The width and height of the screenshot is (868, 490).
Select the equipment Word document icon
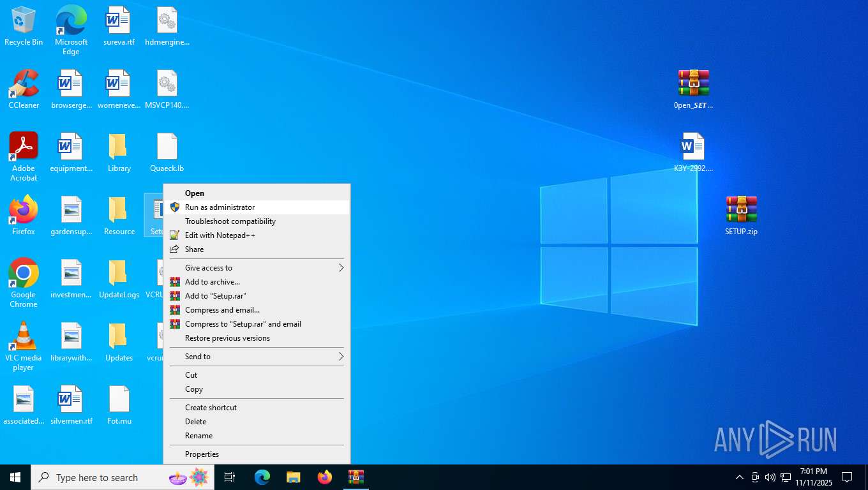(71, 153)
